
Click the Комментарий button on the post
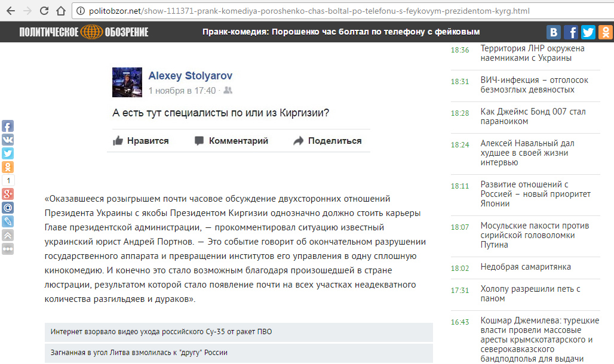pyautogui.click(x=231, y=141)
